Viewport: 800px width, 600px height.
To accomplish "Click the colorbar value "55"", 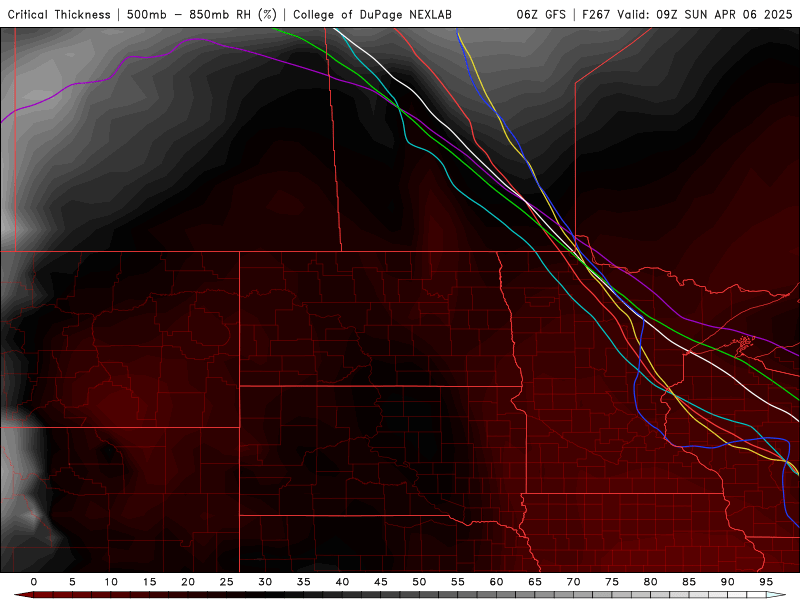I will click(x=458, y=582).
